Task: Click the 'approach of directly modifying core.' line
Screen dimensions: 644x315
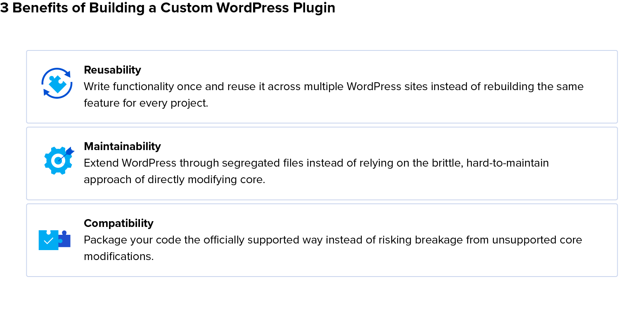Action: coord(174,179)
